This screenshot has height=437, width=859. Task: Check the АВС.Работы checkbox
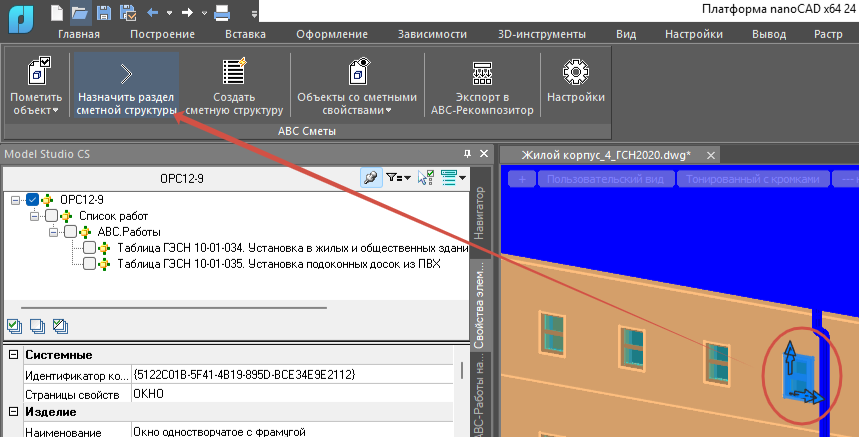(x=70, y=232)
